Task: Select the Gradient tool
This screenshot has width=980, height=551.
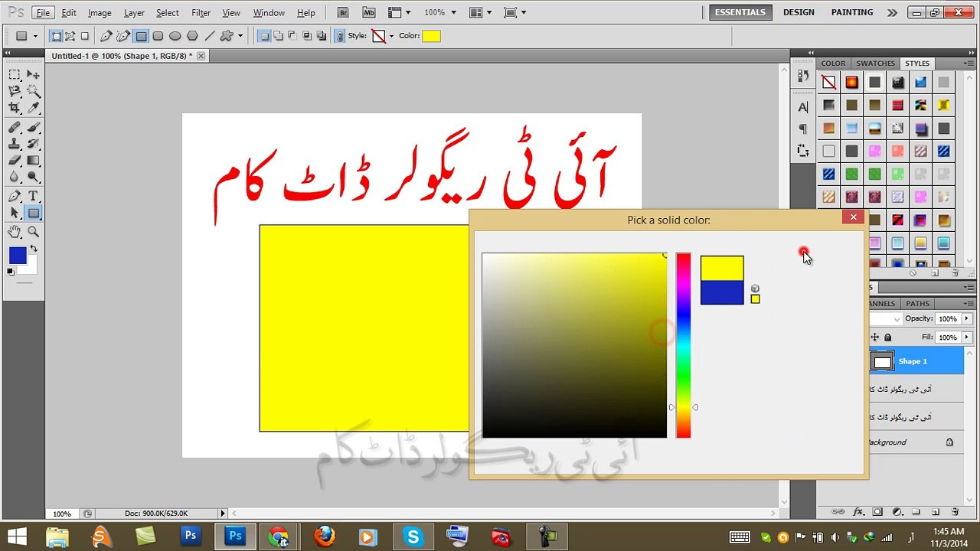Action: (x=34, y=161)
